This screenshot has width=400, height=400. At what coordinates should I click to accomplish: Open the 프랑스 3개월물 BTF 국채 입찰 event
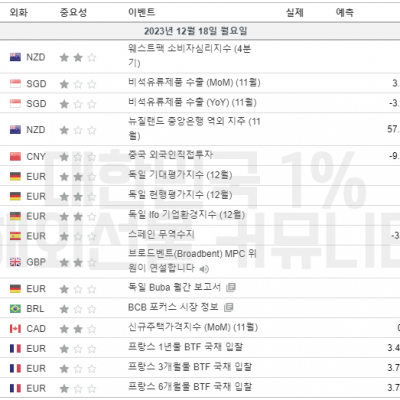coord(190,367)
